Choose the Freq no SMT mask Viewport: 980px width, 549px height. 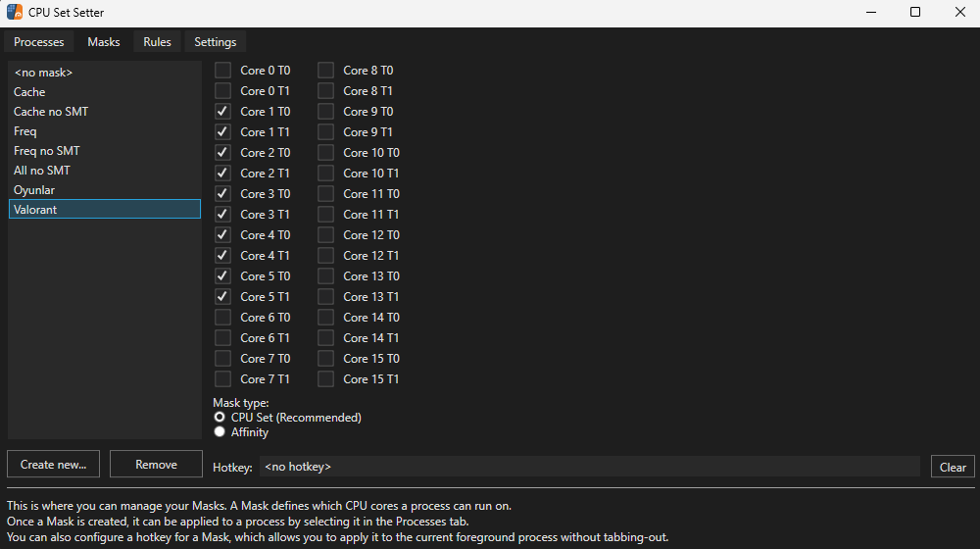[x=105, y=151]
